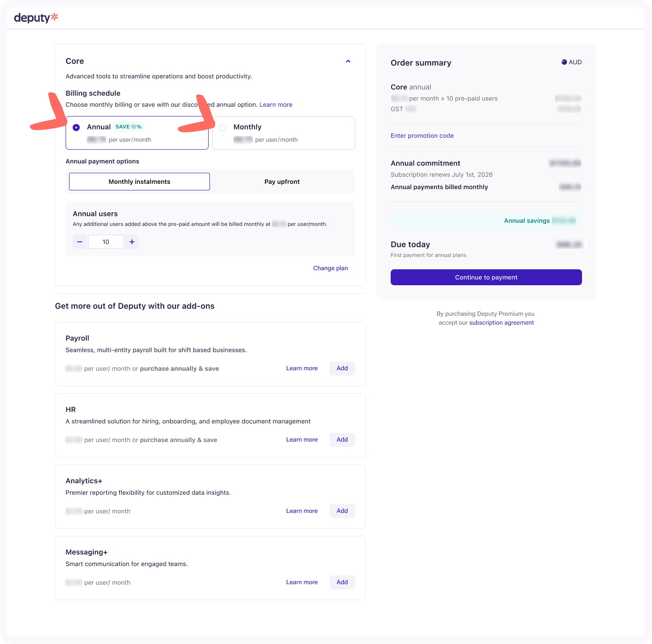The width and height of the screenshot is (652, 644).
Task: Select the Annual billing radio button
Action: click(76, 128)
